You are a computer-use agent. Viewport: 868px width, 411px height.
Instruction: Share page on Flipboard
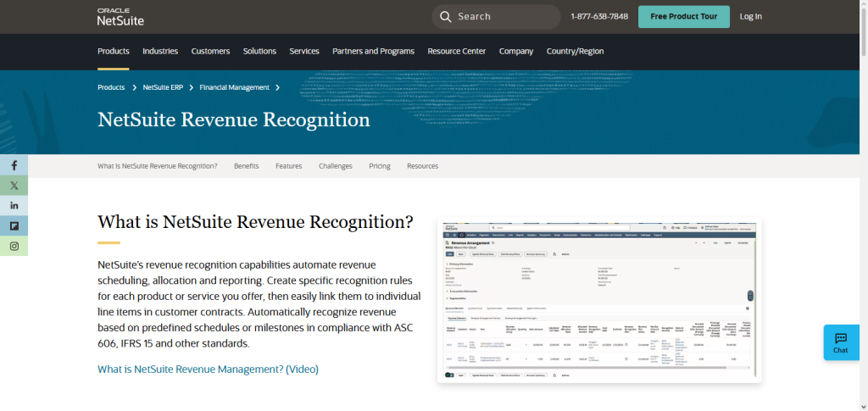tap(14, 225)
